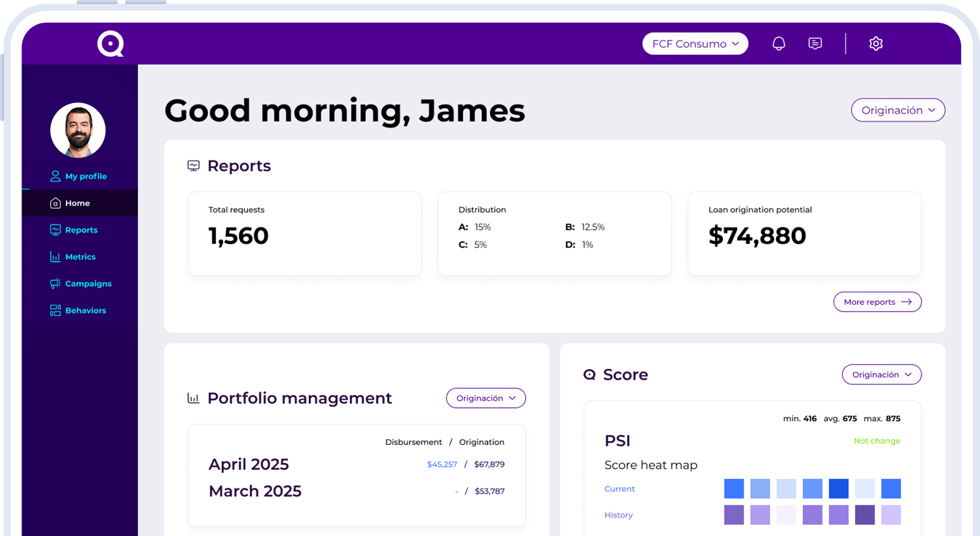Select the darkest purple History heat map square
Image resolution: width=980 pixels, height=536 pixels.
coord(864,515)
